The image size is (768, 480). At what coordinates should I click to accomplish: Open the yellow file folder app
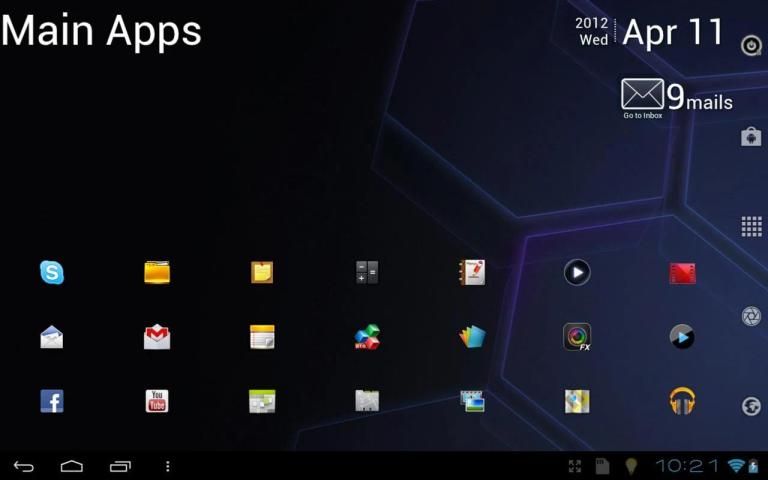pos(157,272)
